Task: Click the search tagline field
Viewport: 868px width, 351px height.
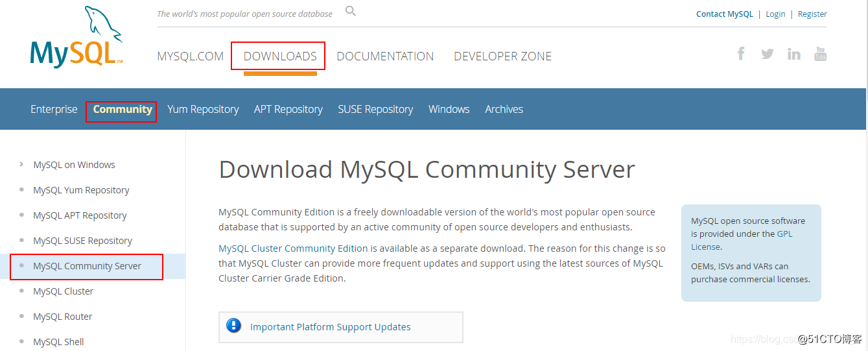Action: [244, 14]
